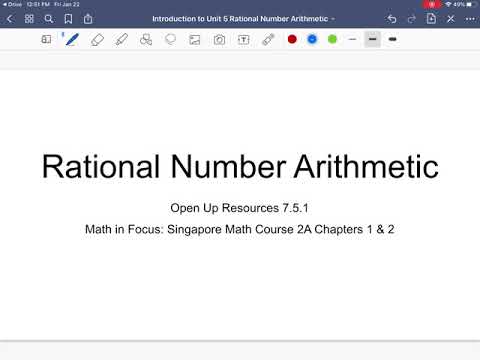Tap the Open Up Resources 7.5.1 line
The image size is (480, 360).
click(x=239, y=208)
